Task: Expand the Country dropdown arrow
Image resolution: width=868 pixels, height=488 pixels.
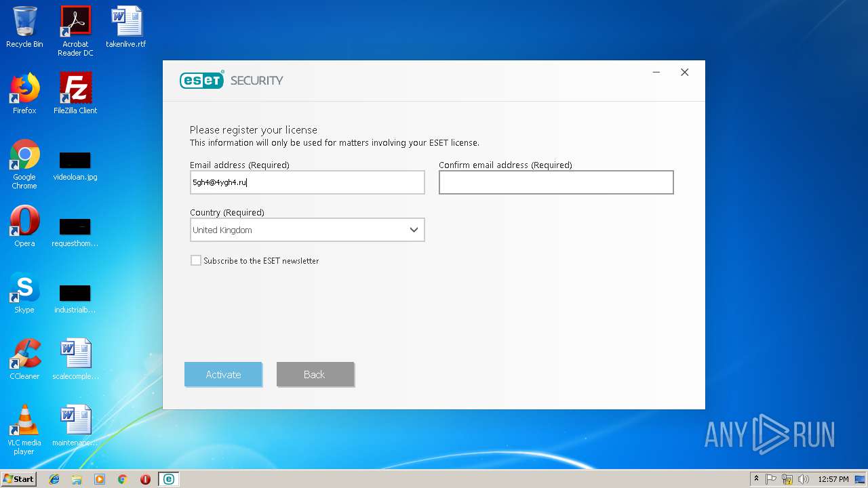Action: (414, 230)
